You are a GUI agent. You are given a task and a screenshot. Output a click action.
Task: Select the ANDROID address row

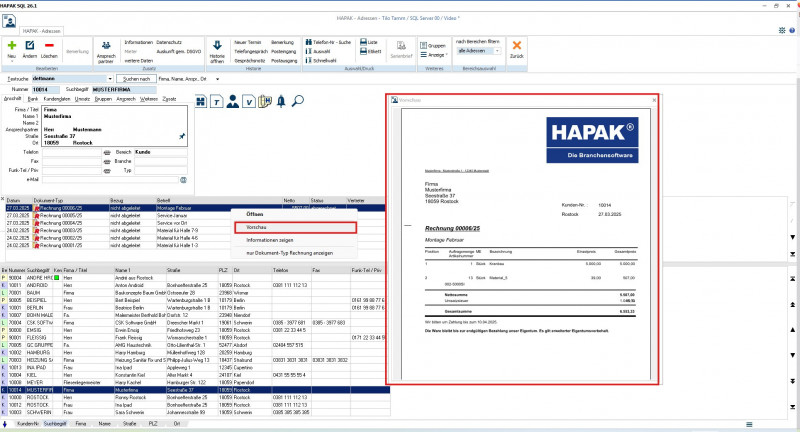point(196,286)
